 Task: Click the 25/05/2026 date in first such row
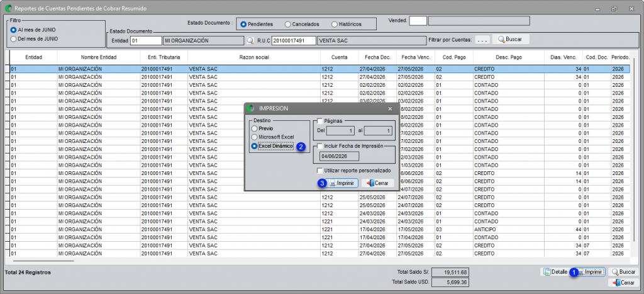pyautogui.click(x=377, y=197)
